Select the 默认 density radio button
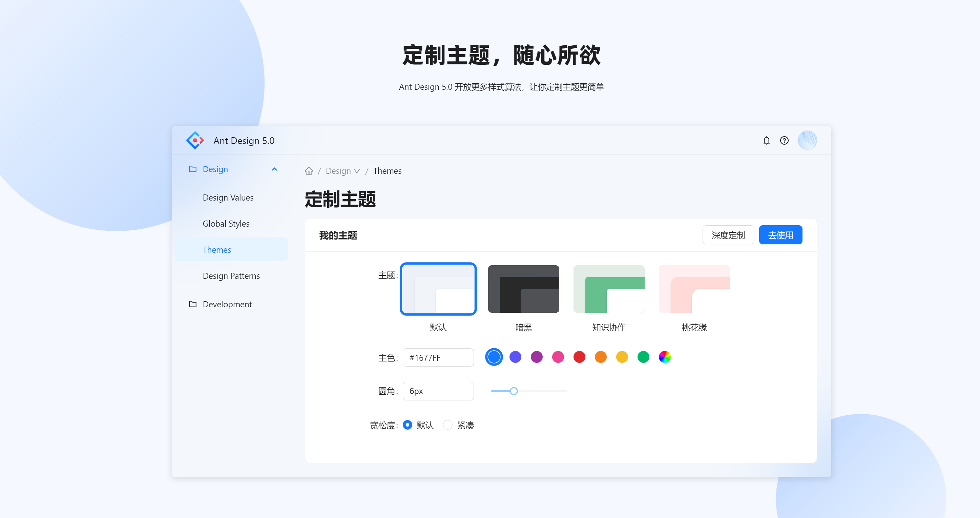This screenshot has width=980, height=518. (x=407, y=425)
